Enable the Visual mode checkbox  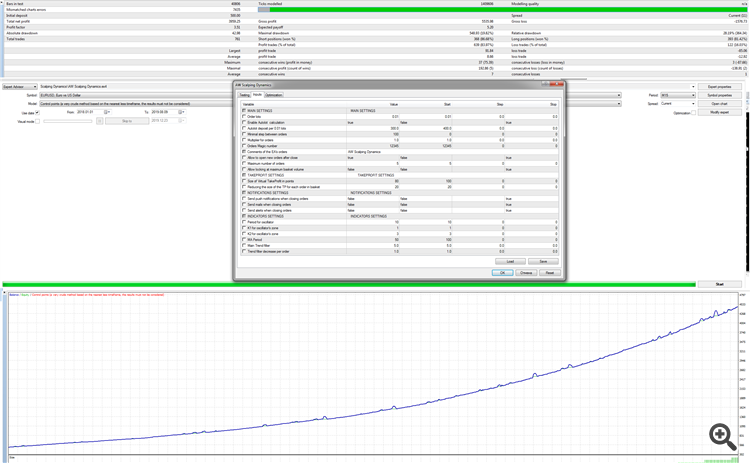click(x=37, y=121)
